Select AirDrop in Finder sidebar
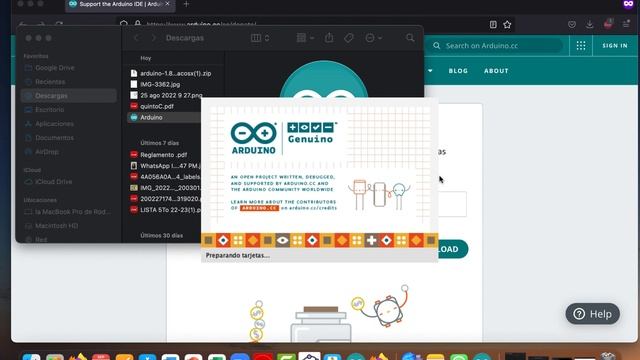Image resolution: width=640 pixels, height=360 pixels. coord(68,151)
